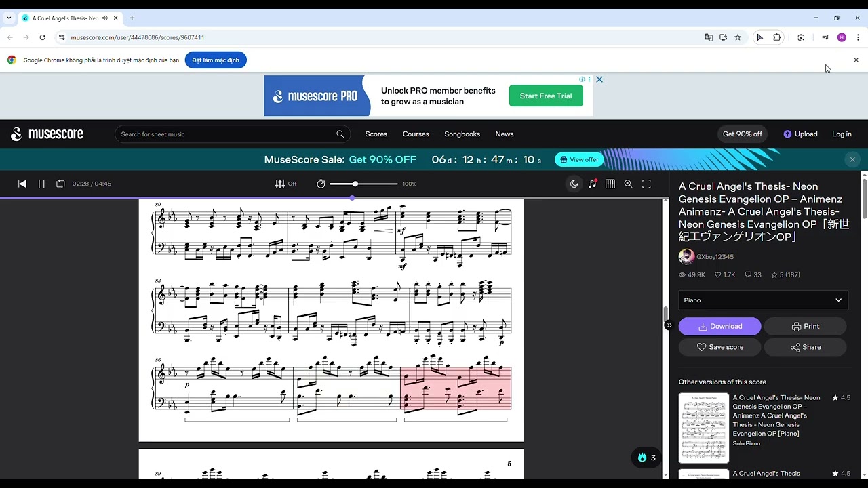Image resolution: width=868 pixels, height=488 pixels.
Task: Open a new tab
Action: click(x=132, y=18)
